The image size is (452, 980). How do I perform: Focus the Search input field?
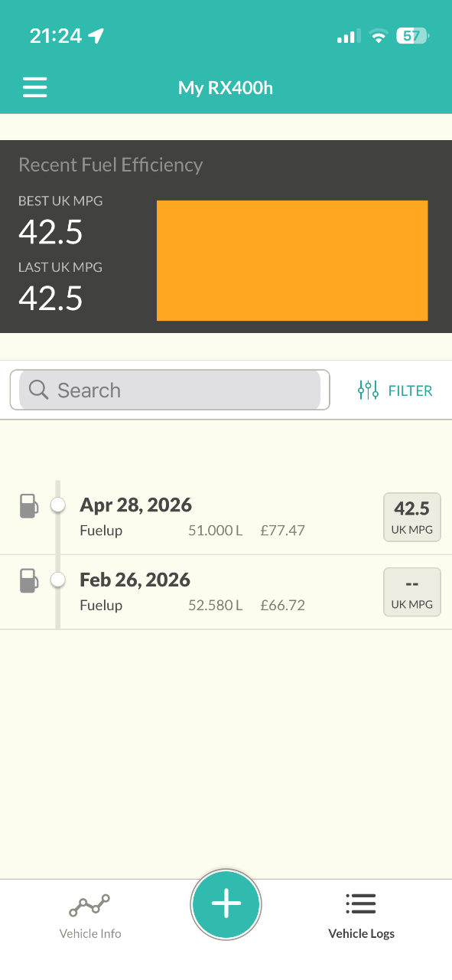click(x=170, y=390)
